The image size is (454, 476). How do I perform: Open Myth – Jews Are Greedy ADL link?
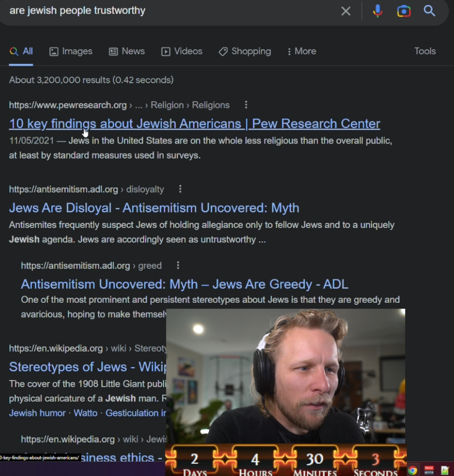[184, 284]
